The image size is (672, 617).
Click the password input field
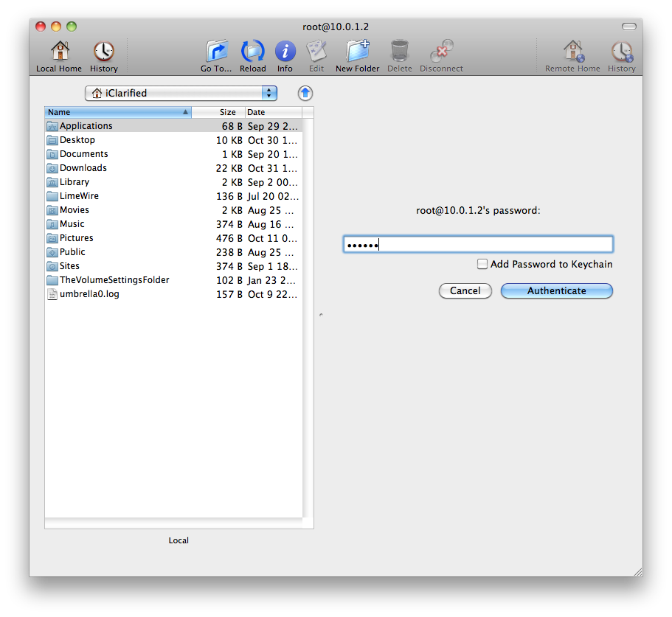tap(478, 245)
